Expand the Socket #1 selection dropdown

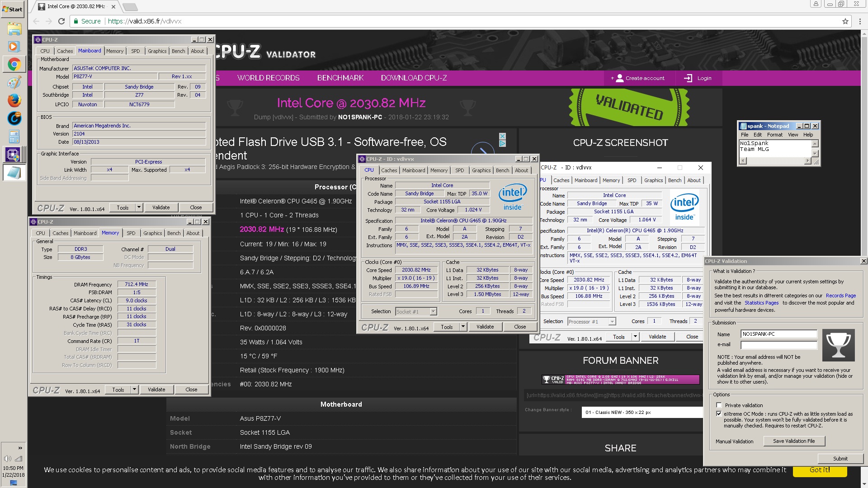[434, 311]
